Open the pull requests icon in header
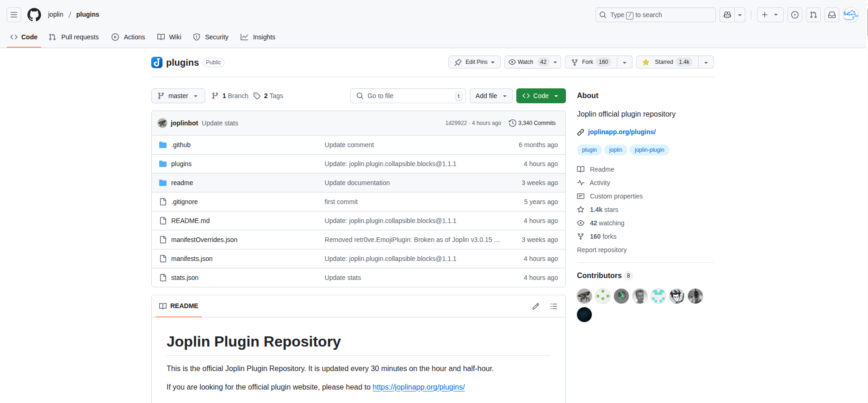The image size is (868, 403). click(813, 15)
